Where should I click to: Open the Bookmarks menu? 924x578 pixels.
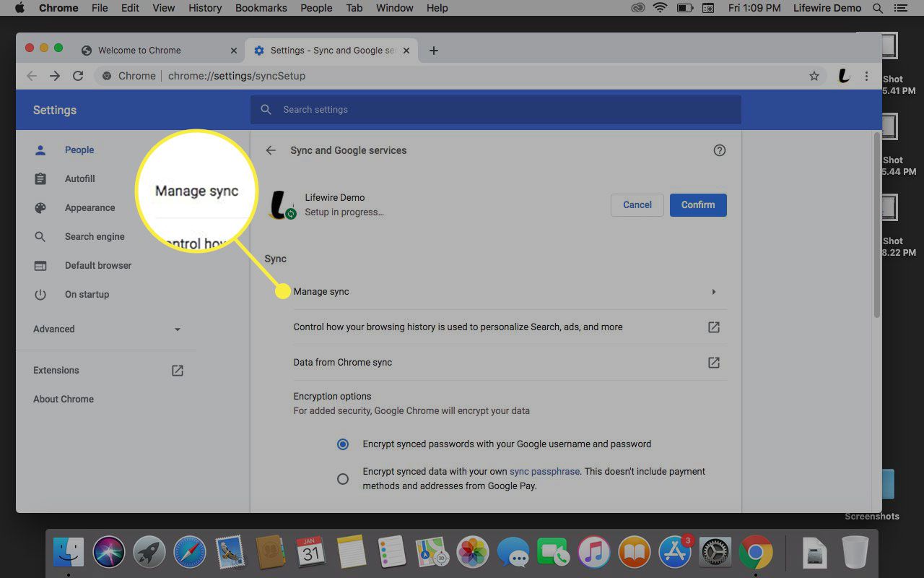pyautogui.click(x=261, y=8)
